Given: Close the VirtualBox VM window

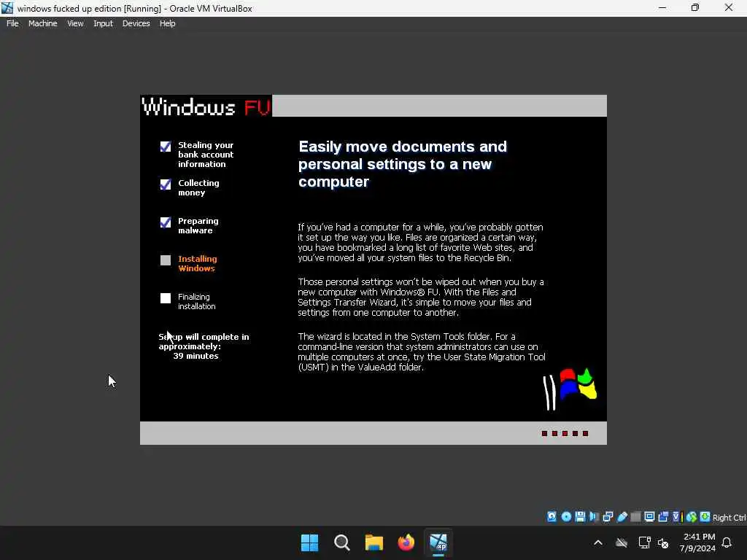Looking at the screenshot, I should [x=729, y=7].
